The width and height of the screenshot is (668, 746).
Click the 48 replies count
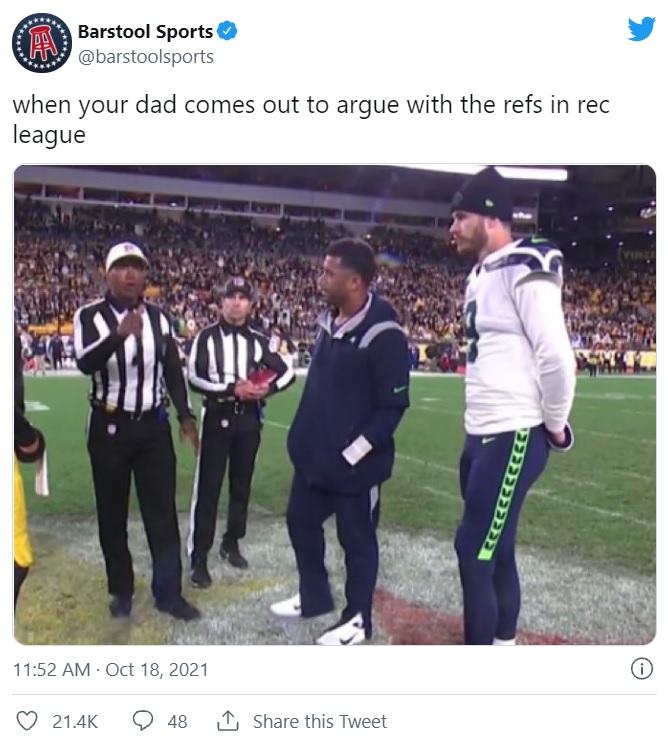click(x=177, y=721)
